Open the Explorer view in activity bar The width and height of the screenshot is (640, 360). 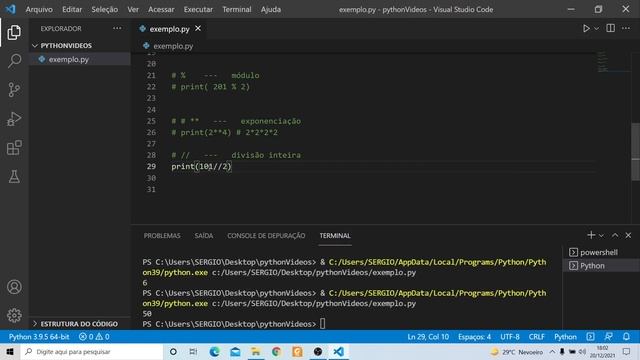coord(14,32)
